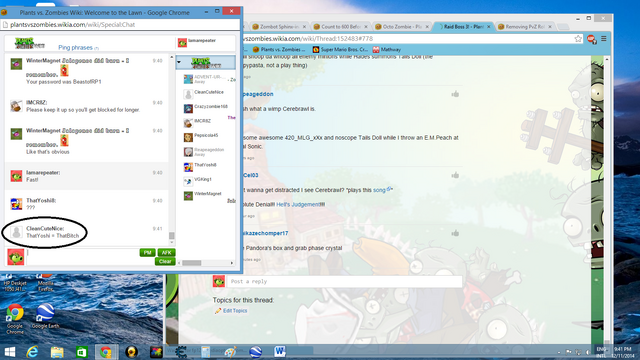640x360 pixels.
Task: Like the kazechomper17 post with thumbs up
Action: point(455,233)
